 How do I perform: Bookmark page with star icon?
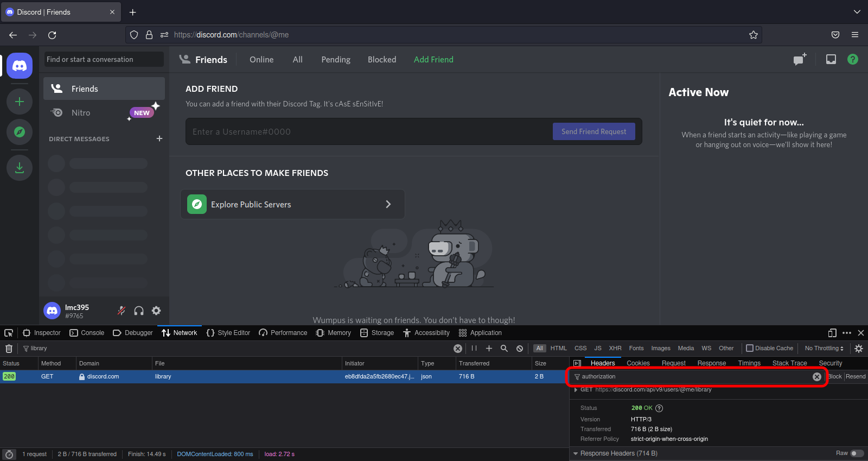[754, 35]
